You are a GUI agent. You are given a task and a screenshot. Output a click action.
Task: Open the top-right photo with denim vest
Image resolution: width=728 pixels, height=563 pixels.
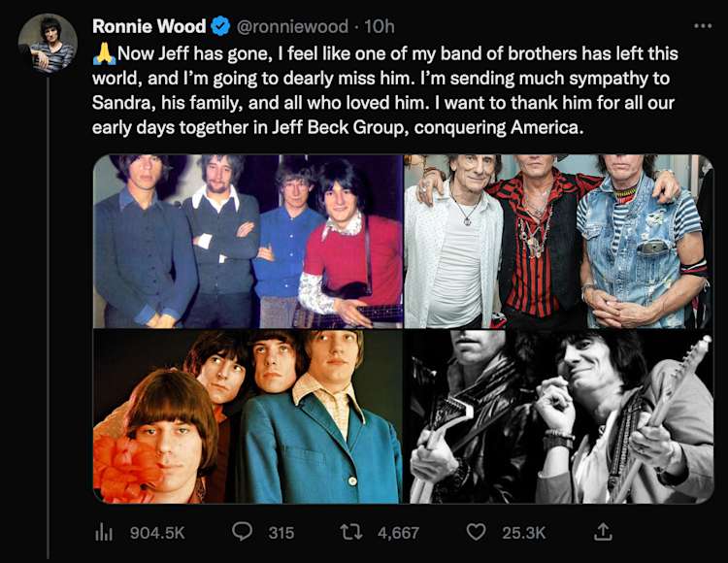click(558, 241)
